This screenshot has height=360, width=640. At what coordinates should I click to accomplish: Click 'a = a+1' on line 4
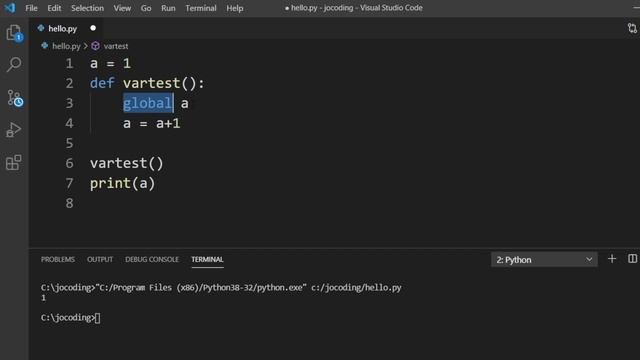(x=151, y=123)
